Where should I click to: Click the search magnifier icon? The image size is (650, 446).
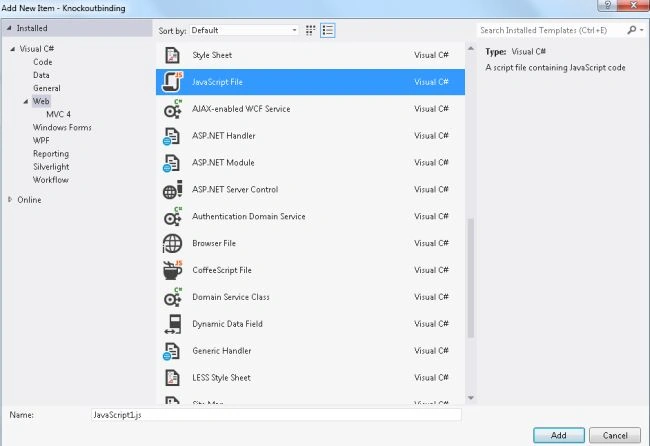coord(631,30)
